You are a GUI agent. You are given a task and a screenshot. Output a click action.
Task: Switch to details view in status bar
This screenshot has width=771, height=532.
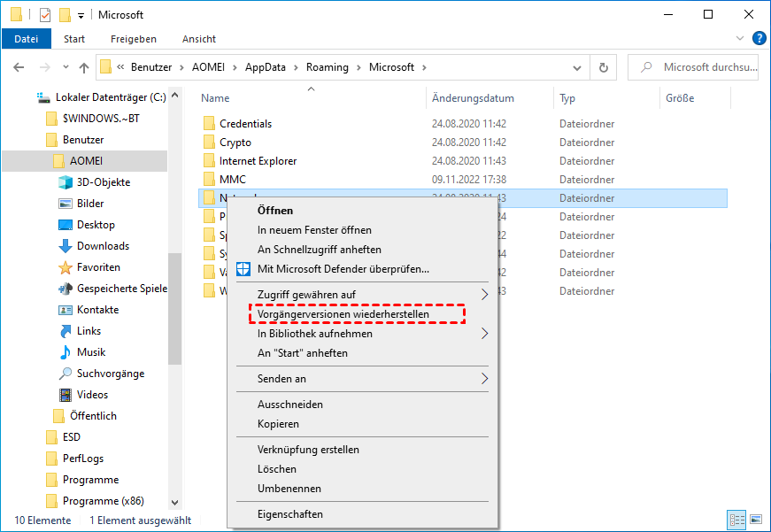(x=736, y=520)
